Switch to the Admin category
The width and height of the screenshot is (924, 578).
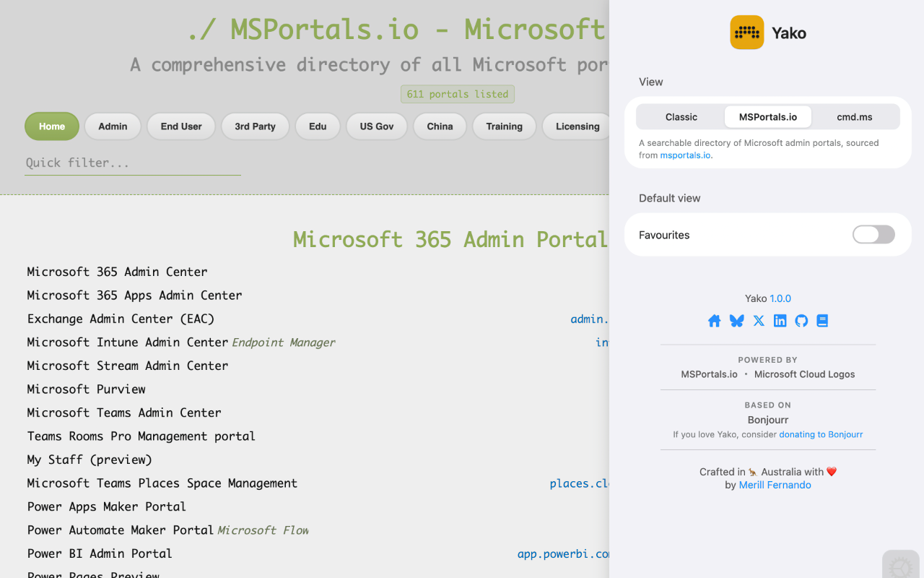[113, 126]
